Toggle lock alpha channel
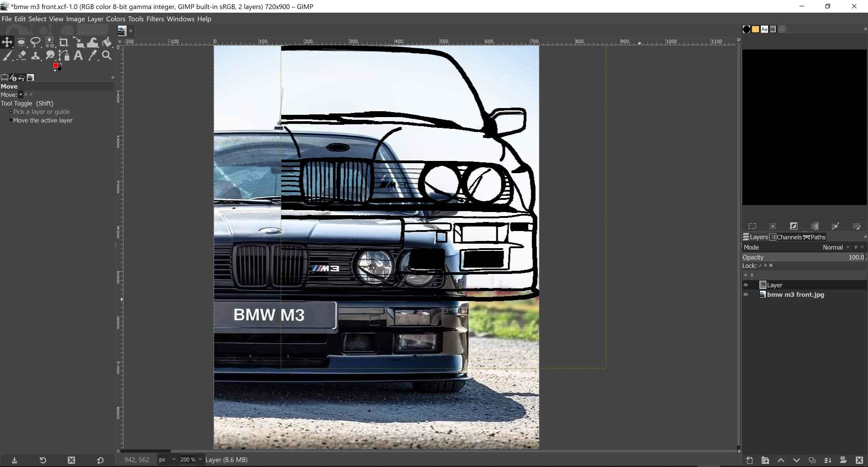The image size is (868, 467). pyautogui.click(x=771, y=266)
